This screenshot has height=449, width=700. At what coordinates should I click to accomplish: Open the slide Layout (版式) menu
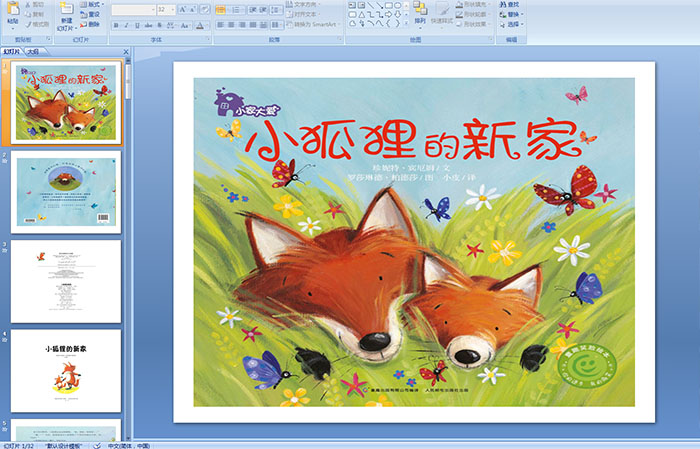(x=92, y=4)
